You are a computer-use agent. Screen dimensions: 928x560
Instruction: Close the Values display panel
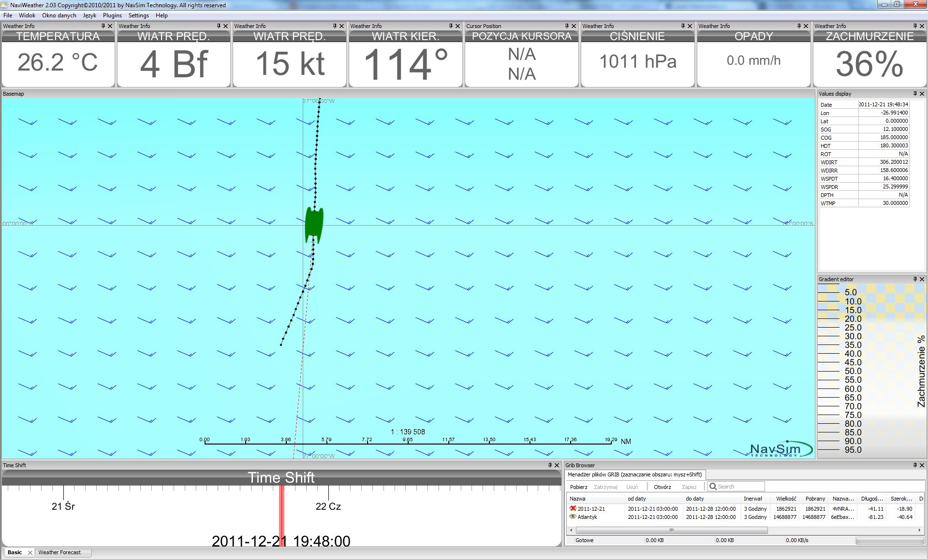click(922, 94)
